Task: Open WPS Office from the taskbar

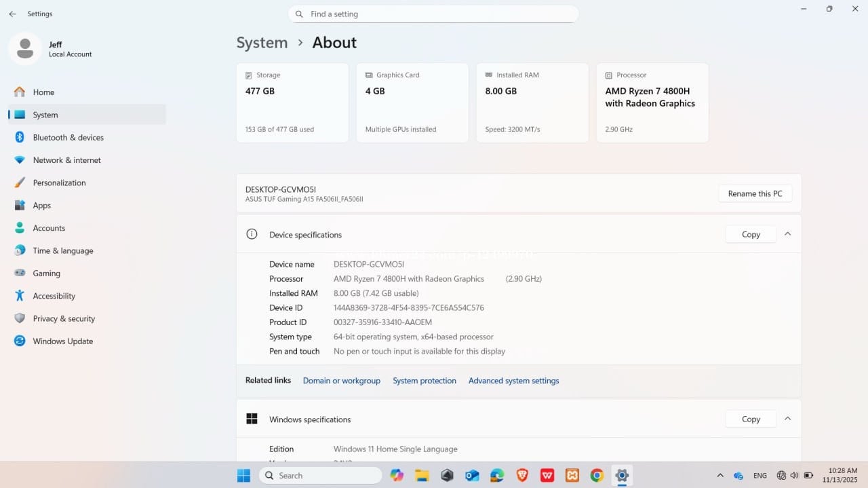Action: pos(547,476)
